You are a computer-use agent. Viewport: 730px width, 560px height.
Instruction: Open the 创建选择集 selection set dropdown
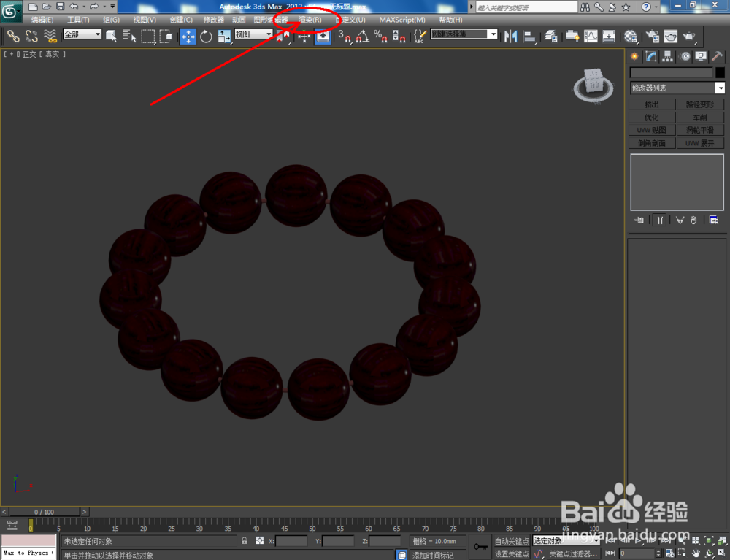point(493,35)
